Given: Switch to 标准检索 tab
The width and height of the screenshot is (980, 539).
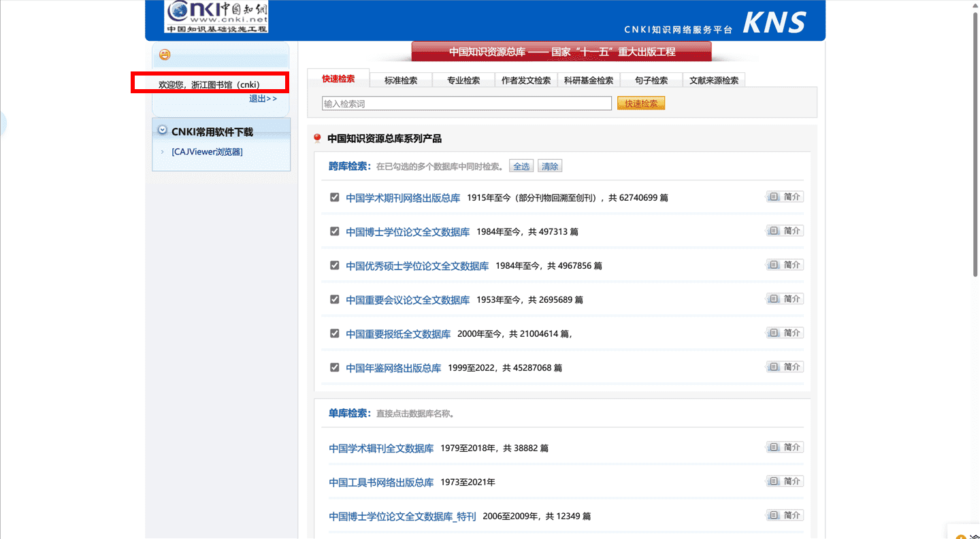Looking at the screenshot, I should (401, 80).
